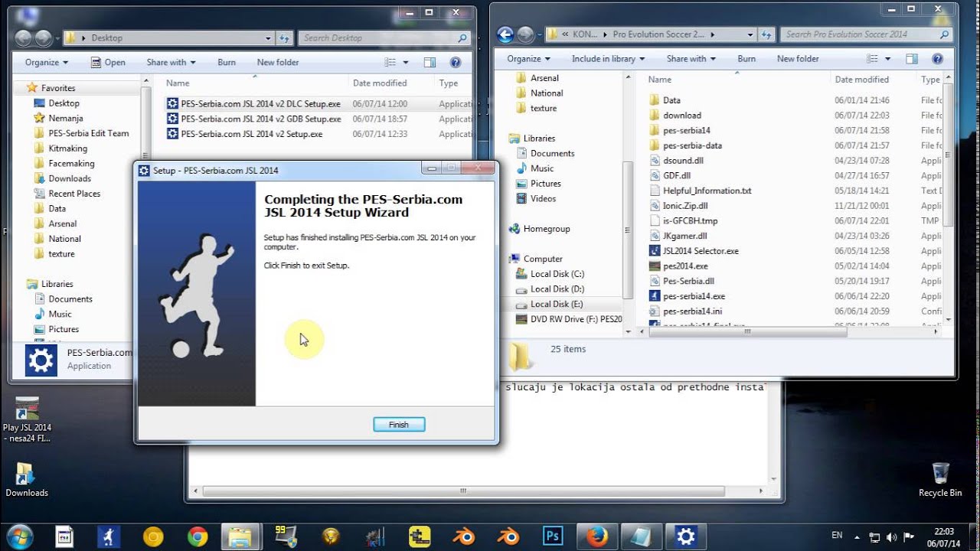The image size is (980, 551).
Task: Select the Setup gear icon on taskbar
Action: [x=685, y=536]
